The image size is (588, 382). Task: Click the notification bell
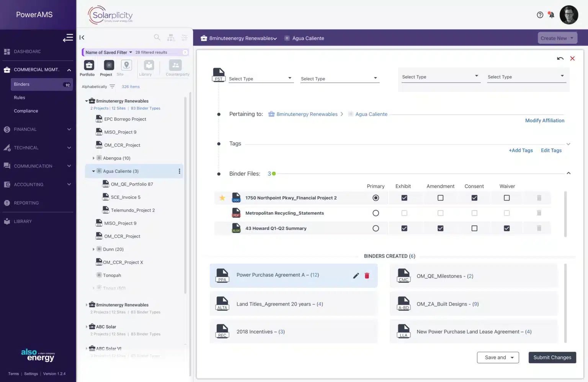(551, 15)
